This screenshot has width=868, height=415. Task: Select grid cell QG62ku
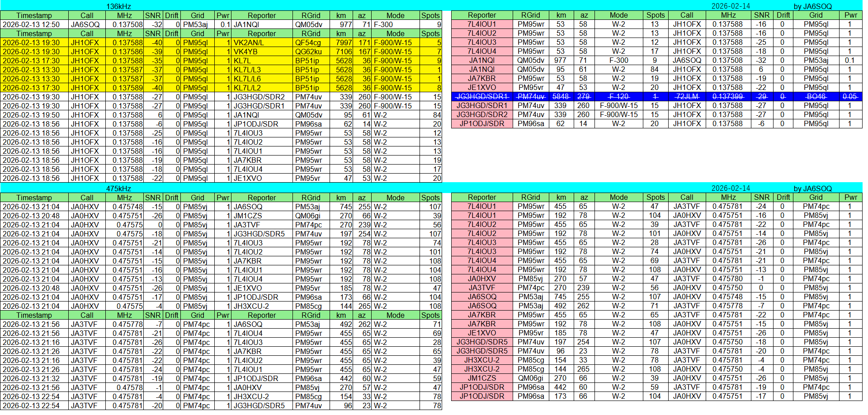(308, 52)
